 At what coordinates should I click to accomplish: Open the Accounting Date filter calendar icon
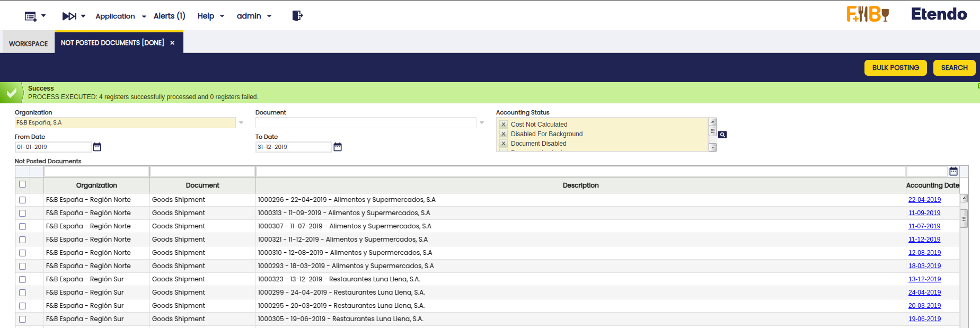pos(953,171)
